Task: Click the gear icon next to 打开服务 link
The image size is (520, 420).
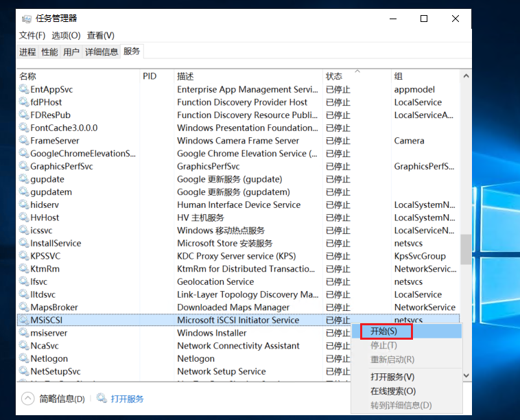Action: (x=102, y=398)
